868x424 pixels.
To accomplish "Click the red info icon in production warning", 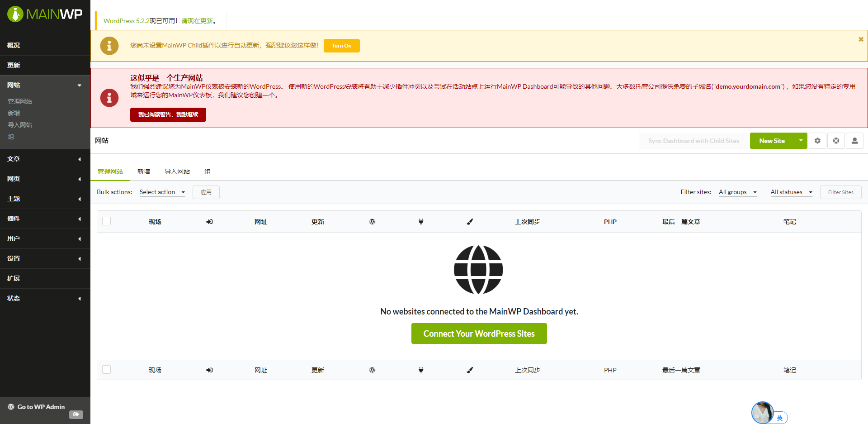I will [x=109, y=98].
